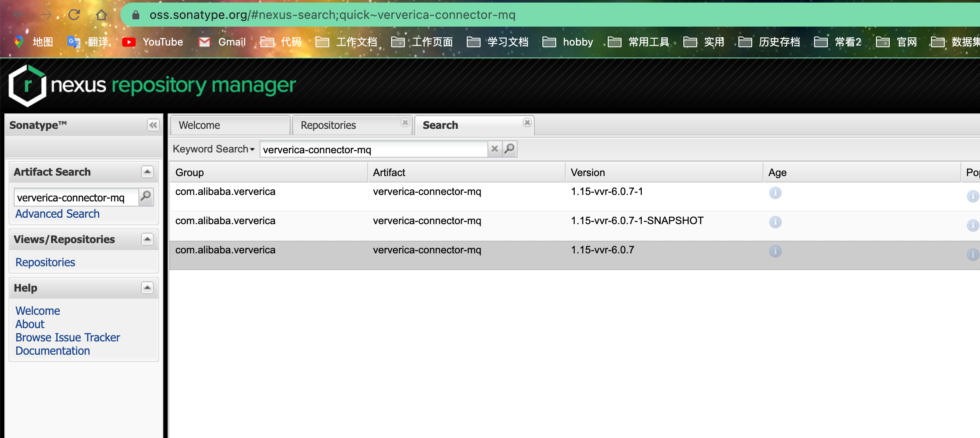Open the 学习文档 bookmark folder
Image resolution: width=980 pixels, height=438 pixels.
[498, 42]
